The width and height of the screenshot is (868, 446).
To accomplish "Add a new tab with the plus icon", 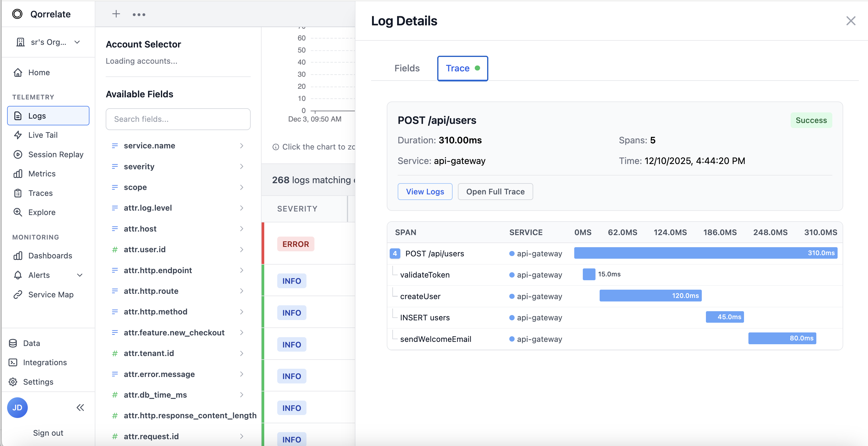I will tap(116, 14).
